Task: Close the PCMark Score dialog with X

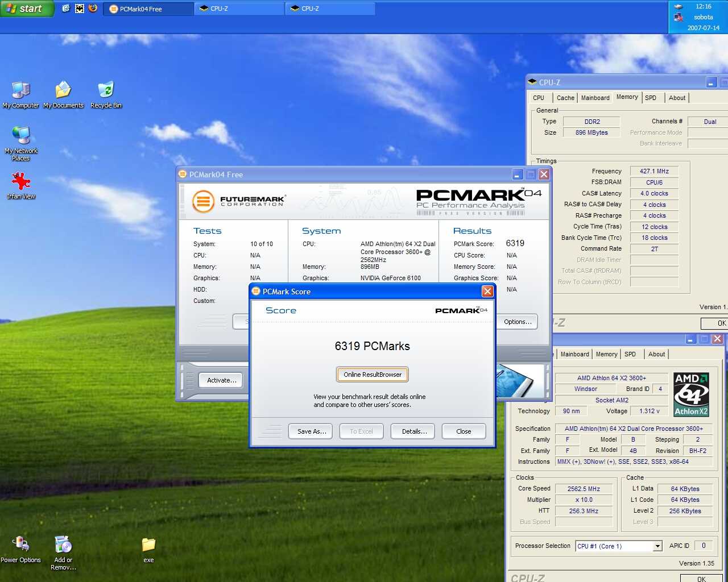Action: coord(487,292)
